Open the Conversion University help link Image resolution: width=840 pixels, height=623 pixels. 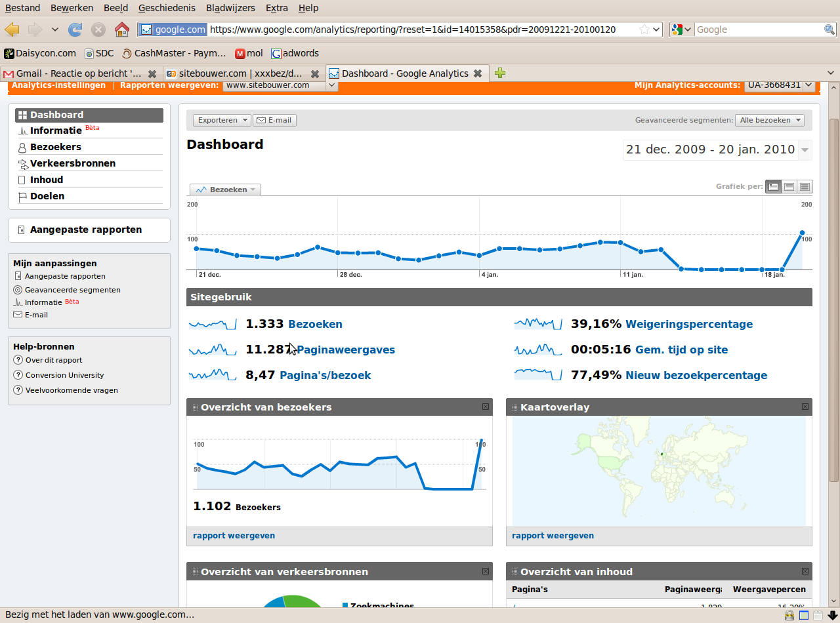[64, 375]
